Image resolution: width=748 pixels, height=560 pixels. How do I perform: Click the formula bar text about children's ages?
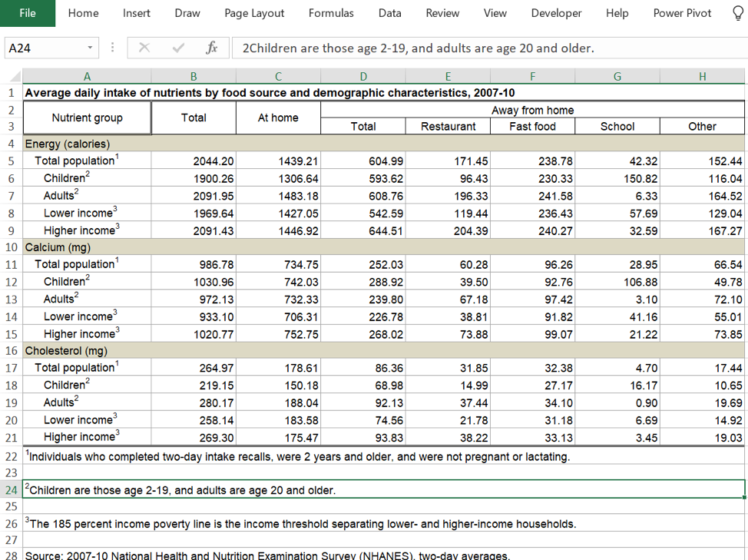418,48
